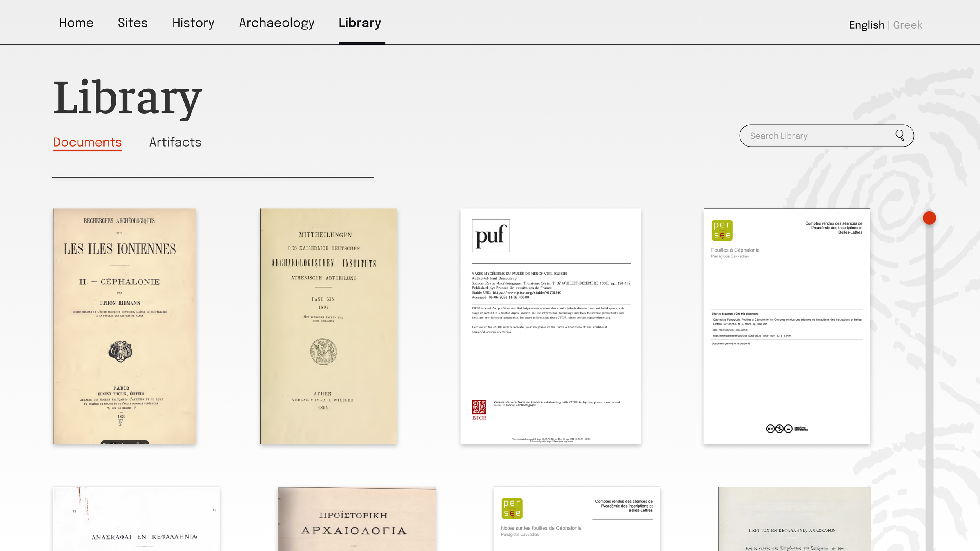The image size is (980, 551).
Task: Select the Documents tab
Action: [x=87, y=142]
